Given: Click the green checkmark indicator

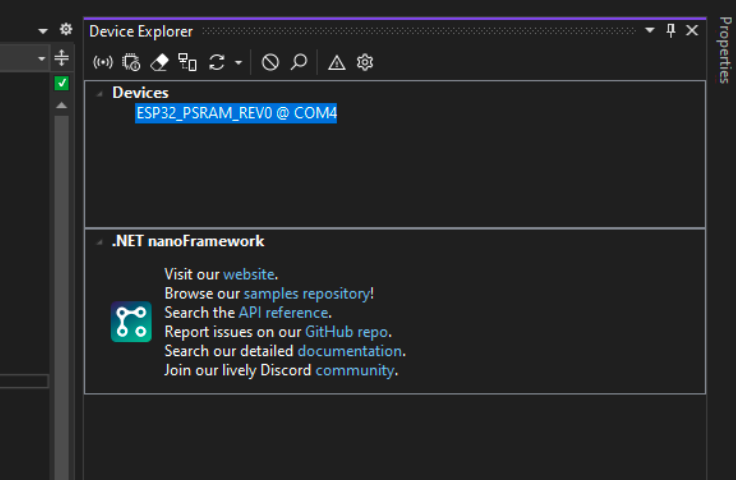Looking at the screenshot, I should pos(61,83).
